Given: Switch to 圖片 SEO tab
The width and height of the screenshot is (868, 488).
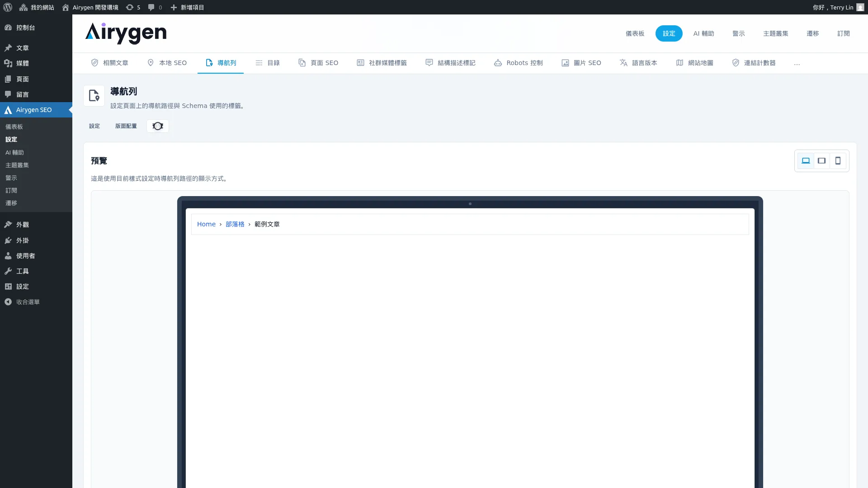Looking at the screenshot, I should [581, 63].
